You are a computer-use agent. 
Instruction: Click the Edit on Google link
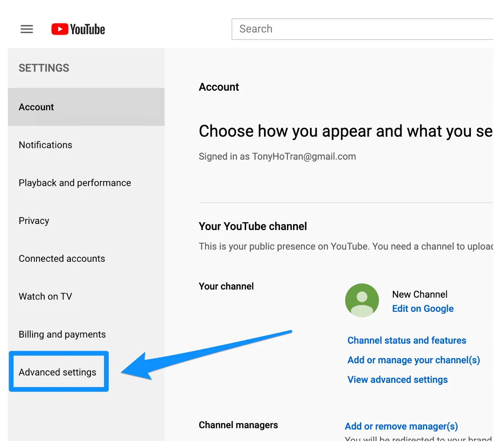tap(422, 309)
